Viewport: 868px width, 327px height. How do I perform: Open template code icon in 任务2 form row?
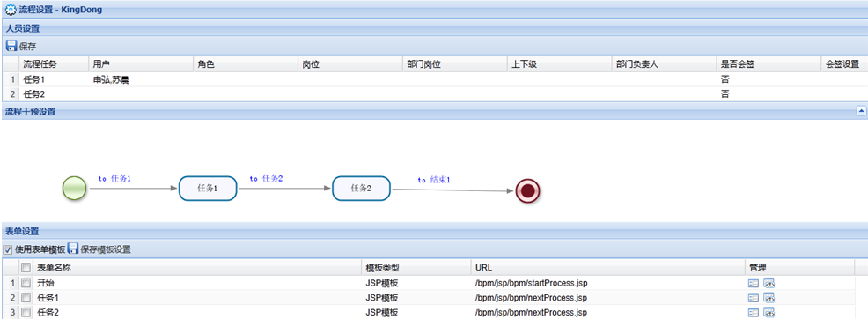pyautogui.click(x=769, y=313)
